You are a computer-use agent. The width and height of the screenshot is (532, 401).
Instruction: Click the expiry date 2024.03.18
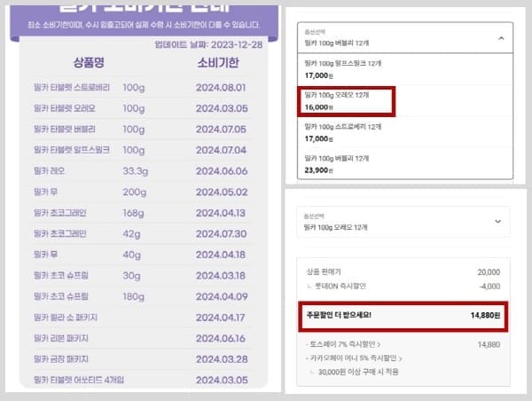pos(221,276)
